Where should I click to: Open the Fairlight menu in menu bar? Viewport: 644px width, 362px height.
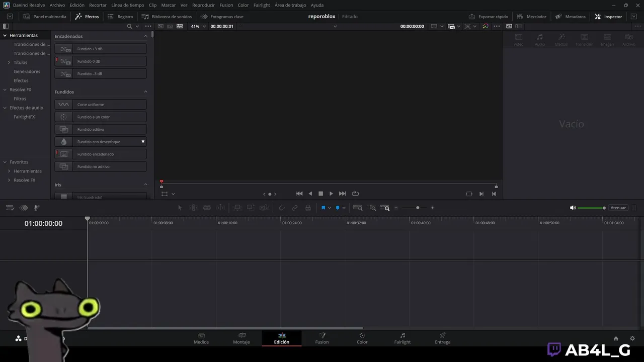click(262, 5)
